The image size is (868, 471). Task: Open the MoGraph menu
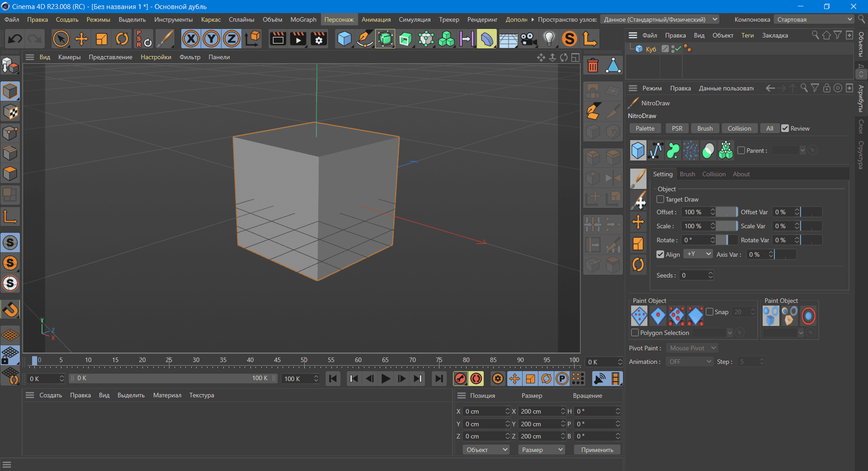coord(303,19)
